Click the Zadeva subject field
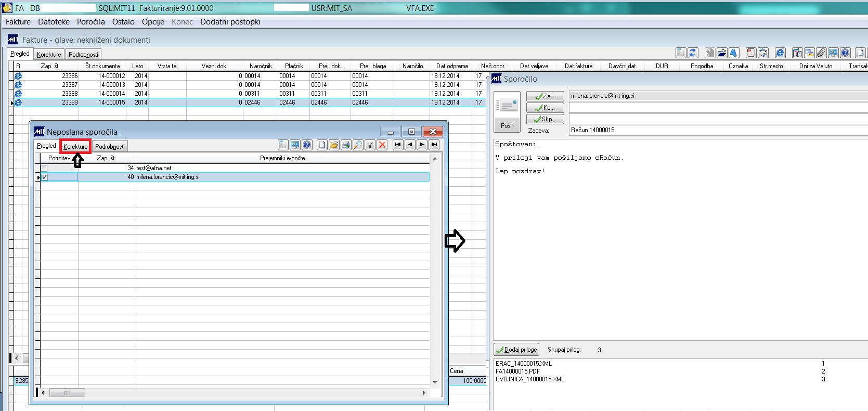 (x=718, y=130)
